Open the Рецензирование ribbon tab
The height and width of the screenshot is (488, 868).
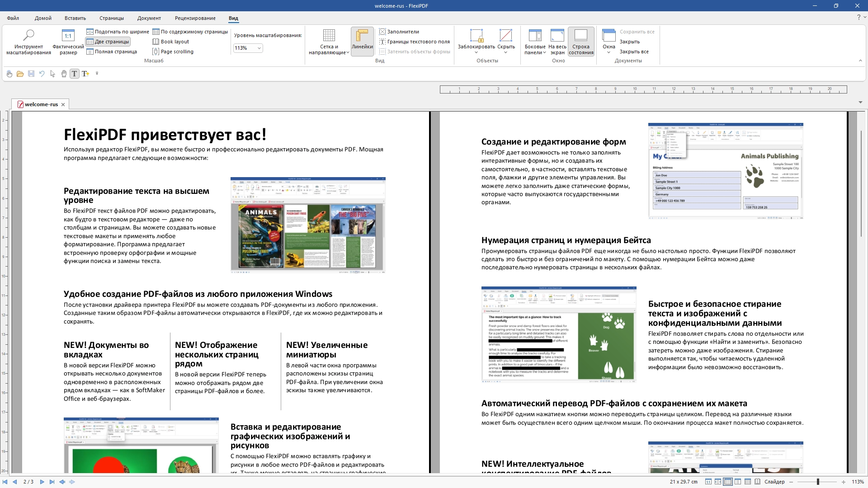click(195, 18)
